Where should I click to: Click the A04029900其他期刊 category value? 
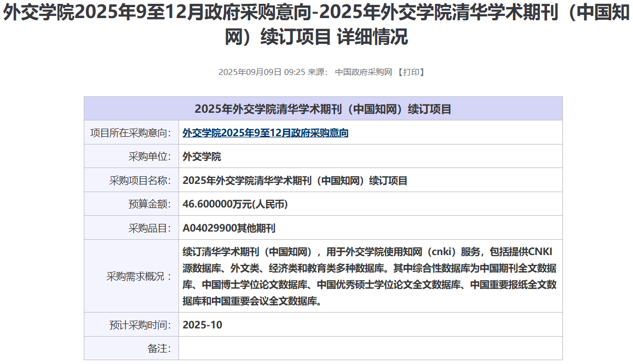click(x=229, y=228)
